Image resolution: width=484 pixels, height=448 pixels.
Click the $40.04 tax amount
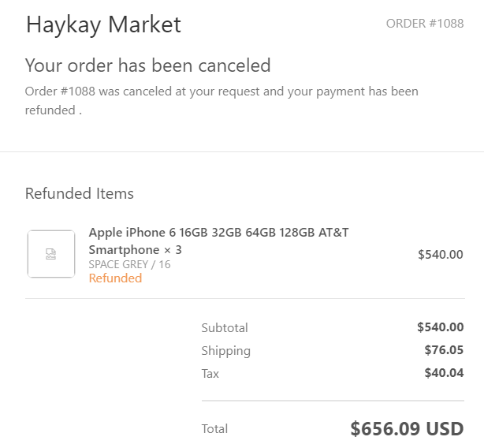click(444, 373)
